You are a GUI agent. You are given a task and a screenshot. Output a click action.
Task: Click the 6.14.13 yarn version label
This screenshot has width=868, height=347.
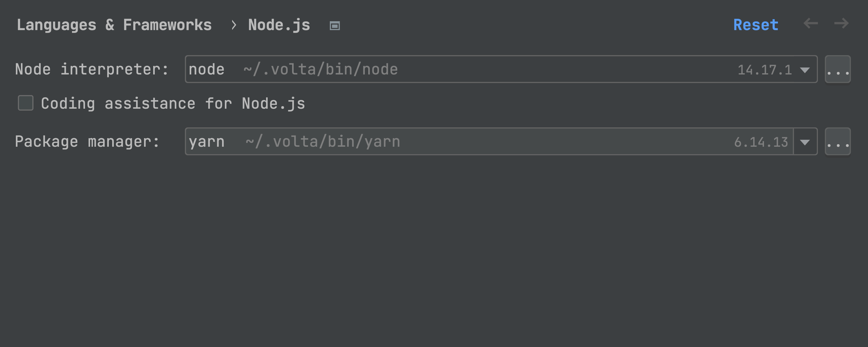pyautogui.click(x=761, y=142)
